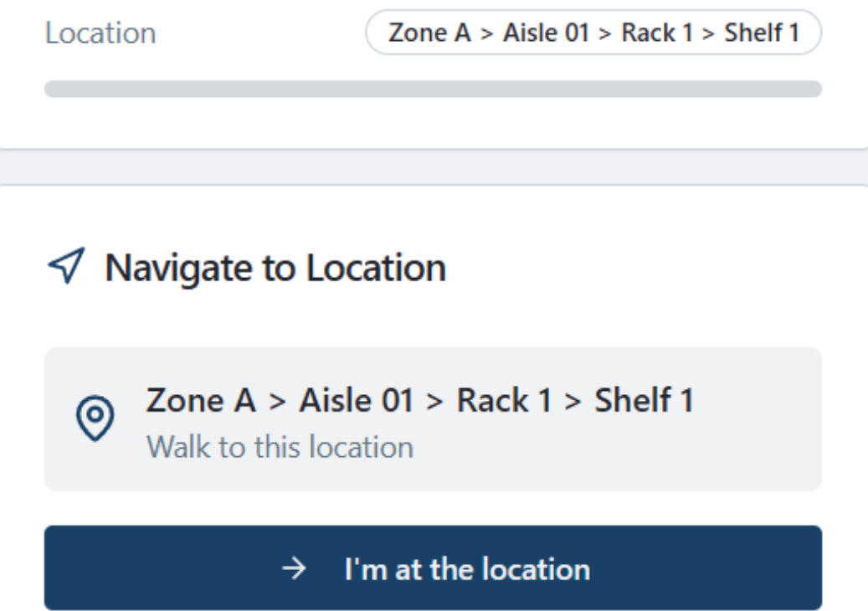This screenshot has width=868, height=611.
Task: Click the right arrow icon inside the confirm button
Action: tap(294, 569)
